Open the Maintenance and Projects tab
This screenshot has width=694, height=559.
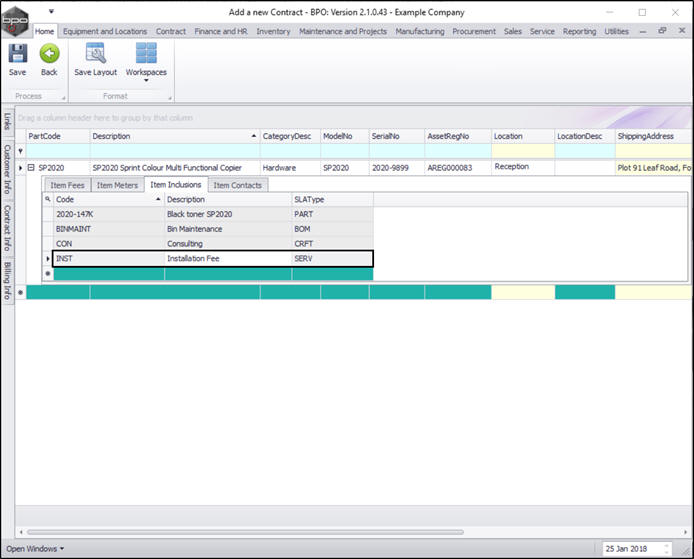click(343, 31)
